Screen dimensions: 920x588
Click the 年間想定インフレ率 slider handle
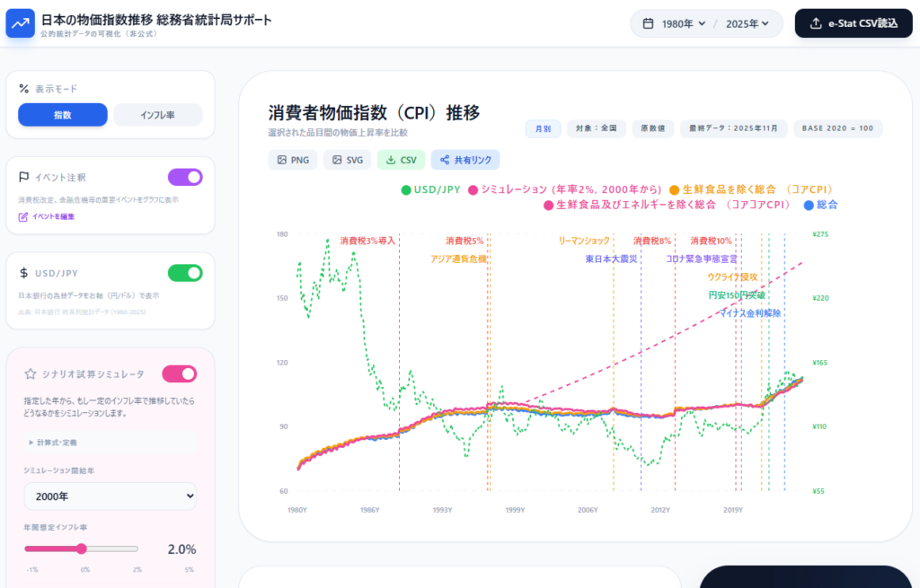(82, 549)
